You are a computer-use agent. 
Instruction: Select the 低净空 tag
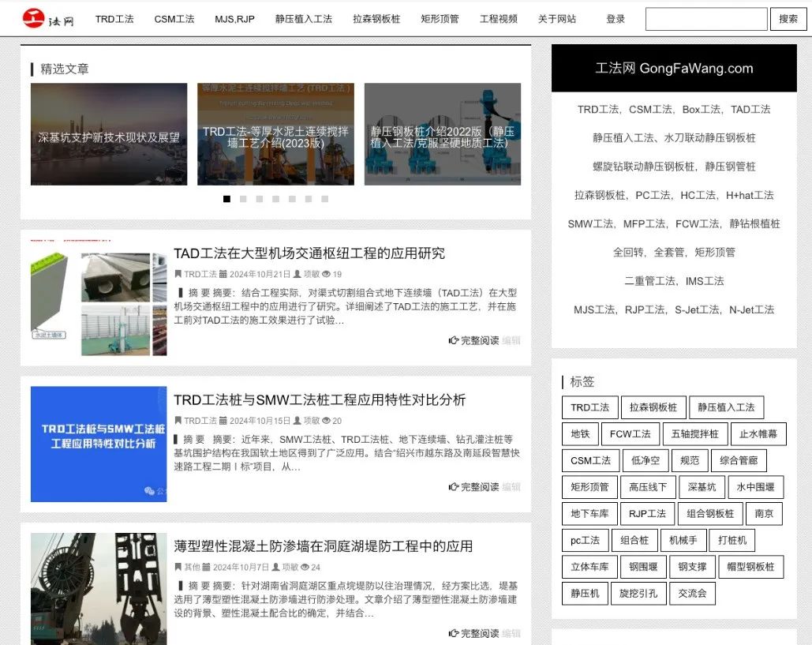coord(645,460)
